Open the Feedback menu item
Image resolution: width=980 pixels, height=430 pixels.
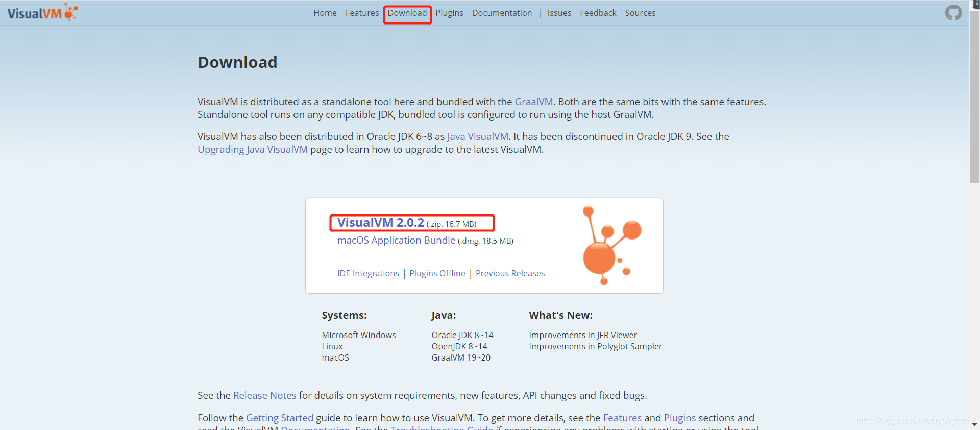598,13
